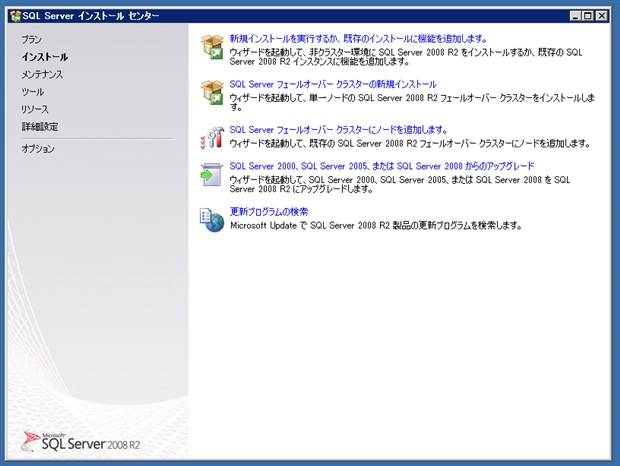Click the 新規インストールを実行 link

[x=358, y=39]
